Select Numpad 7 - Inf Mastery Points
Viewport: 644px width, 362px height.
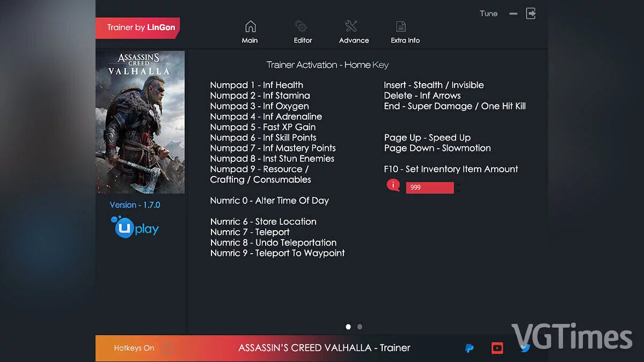pos(273,148)
